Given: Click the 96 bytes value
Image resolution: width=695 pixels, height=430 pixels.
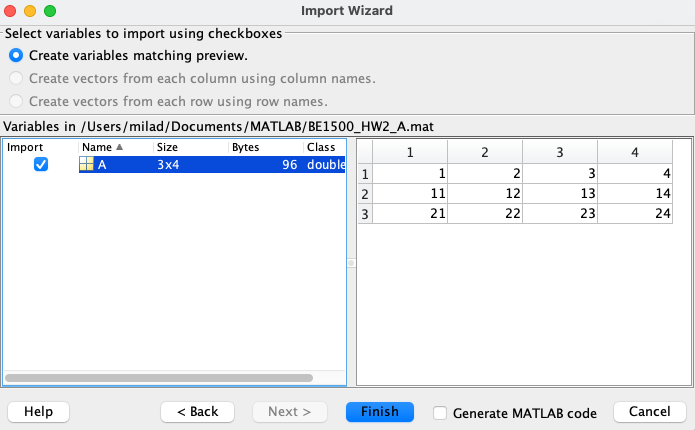Looking at the screenshot, I should pos(289,164).
